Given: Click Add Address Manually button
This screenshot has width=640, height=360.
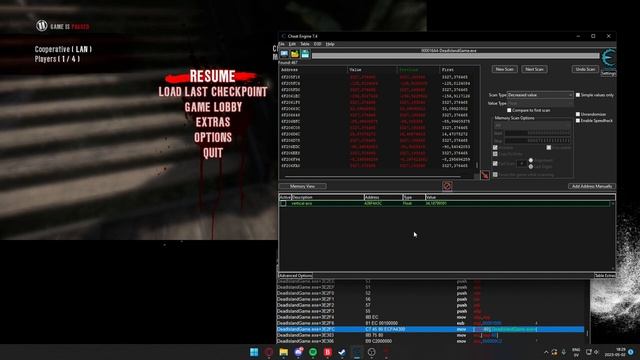Looking at the screenshot, I should point(591,186).
